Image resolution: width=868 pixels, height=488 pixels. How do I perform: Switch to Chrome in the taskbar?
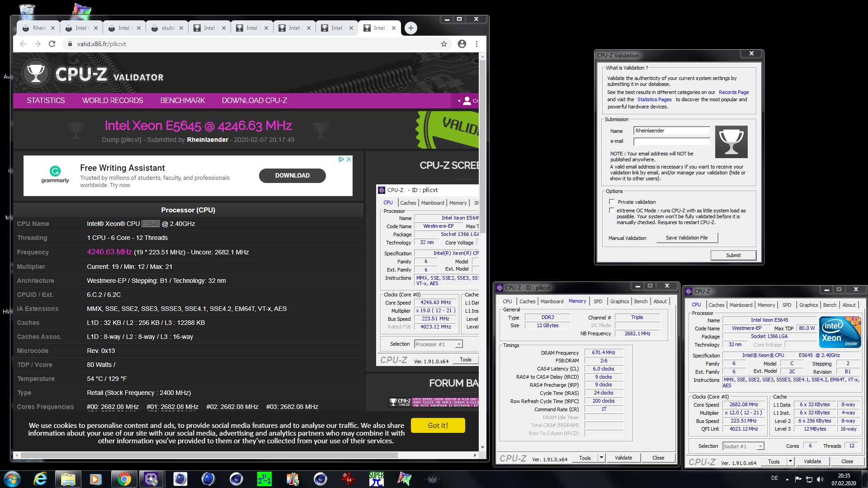[123, 479]
